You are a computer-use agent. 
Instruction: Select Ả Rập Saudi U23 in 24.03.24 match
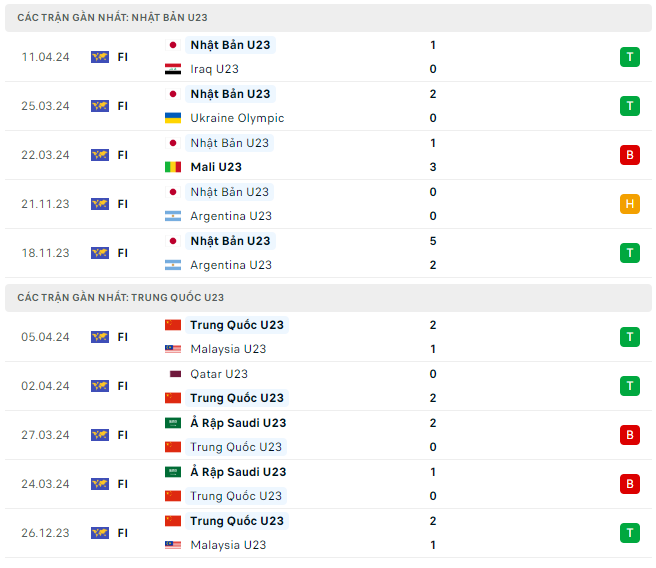238,472
